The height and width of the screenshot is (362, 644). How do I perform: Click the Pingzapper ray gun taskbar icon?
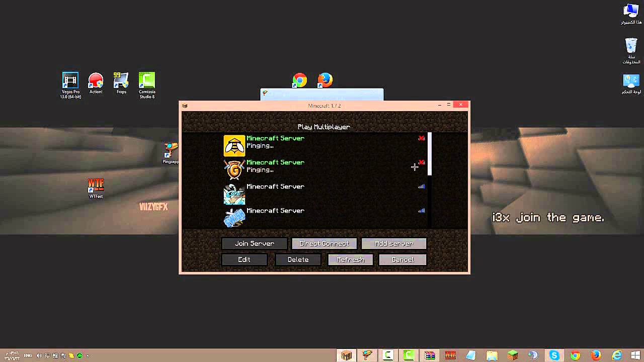(x=368, y=355)
